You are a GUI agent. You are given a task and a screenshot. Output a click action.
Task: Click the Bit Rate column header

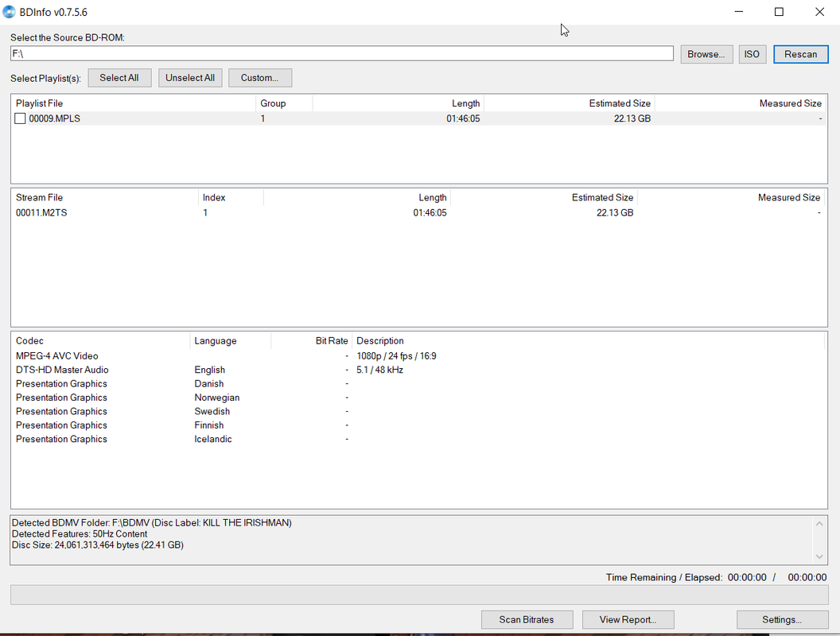coord(312,341)
